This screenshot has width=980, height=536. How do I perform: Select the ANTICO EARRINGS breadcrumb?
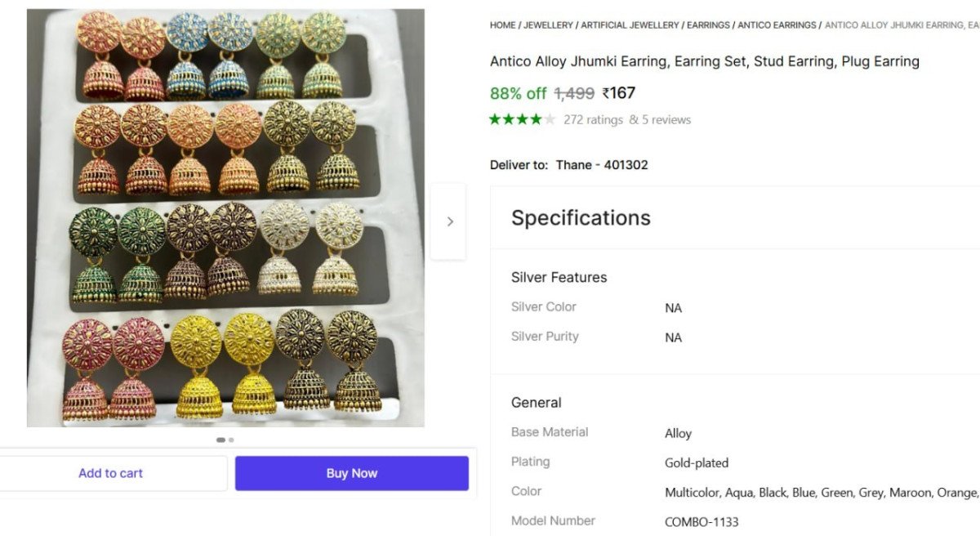coord(777,25)
